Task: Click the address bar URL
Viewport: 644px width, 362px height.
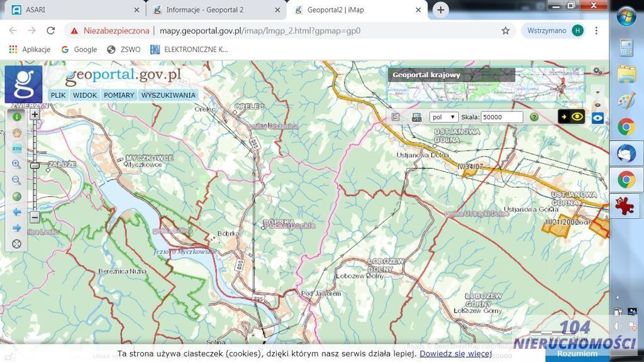Action: (x=260, y=31)
